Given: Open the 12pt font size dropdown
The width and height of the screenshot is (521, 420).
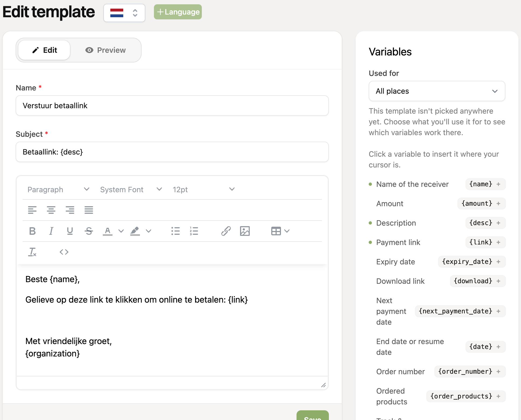Looking at the screenshot, I should pos(204,189).
